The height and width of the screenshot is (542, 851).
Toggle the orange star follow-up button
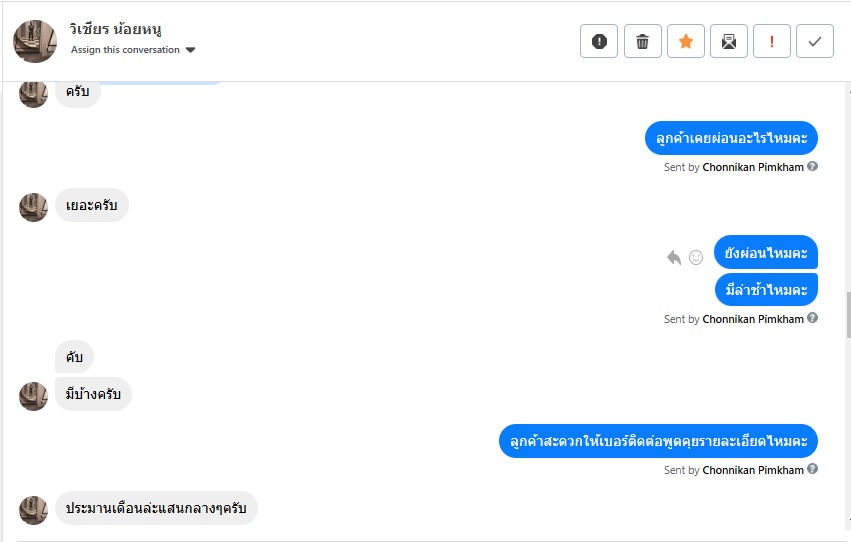(685, 41)
